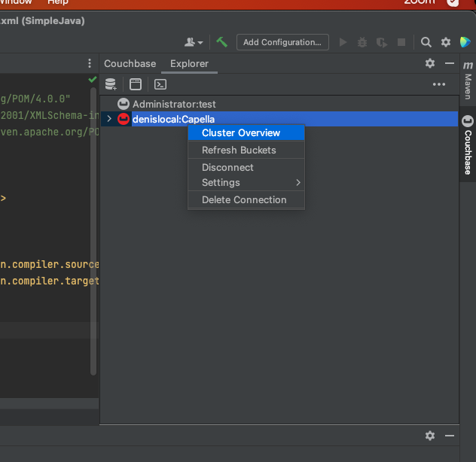Click the Debug bug icon
The width and height of the screenshot is (476, 462).
[x=362, y=42]
